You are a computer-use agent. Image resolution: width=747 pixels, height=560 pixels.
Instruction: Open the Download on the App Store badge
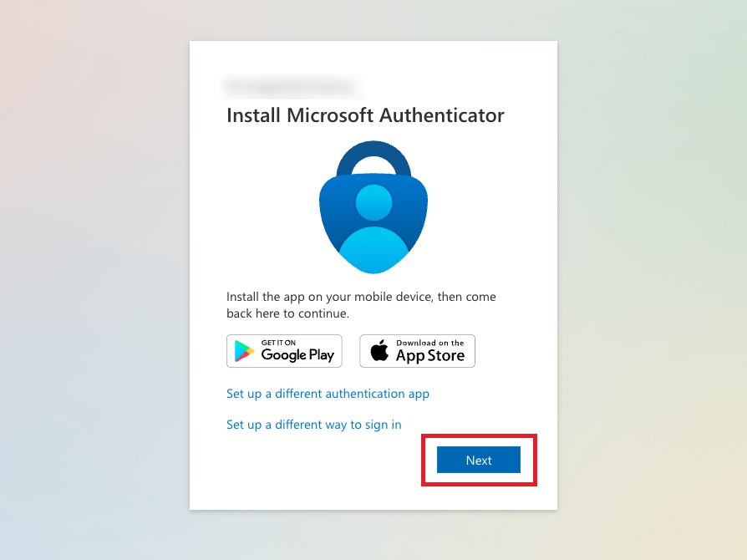pos(417,351)
